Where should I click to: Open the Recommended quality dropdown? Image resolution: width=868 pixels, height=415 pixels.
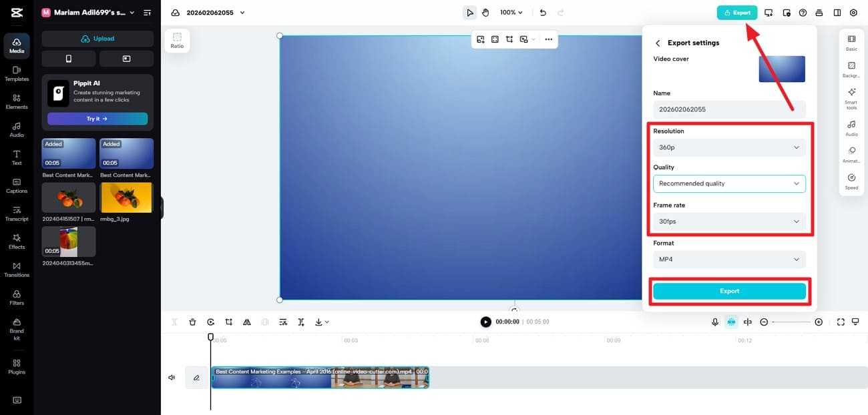click(x=729, y=183)
